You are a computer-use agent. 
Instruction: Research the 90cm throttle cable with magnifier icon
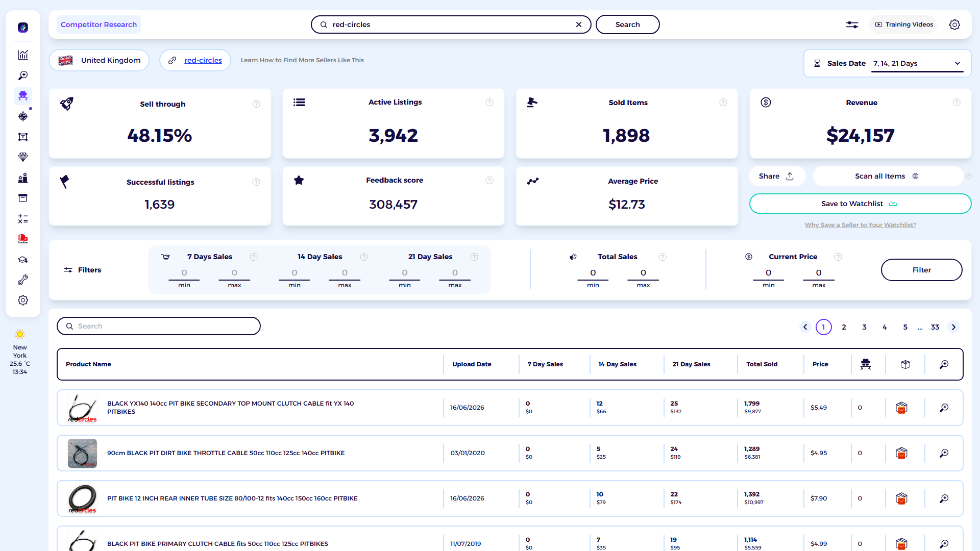click(944, 453)
